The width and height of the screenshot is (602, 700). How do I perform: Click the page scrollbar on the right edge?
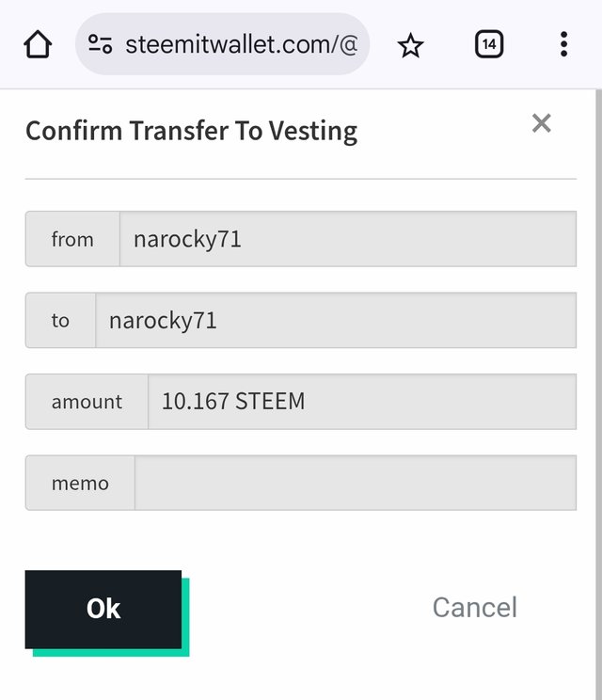point(598,394)
